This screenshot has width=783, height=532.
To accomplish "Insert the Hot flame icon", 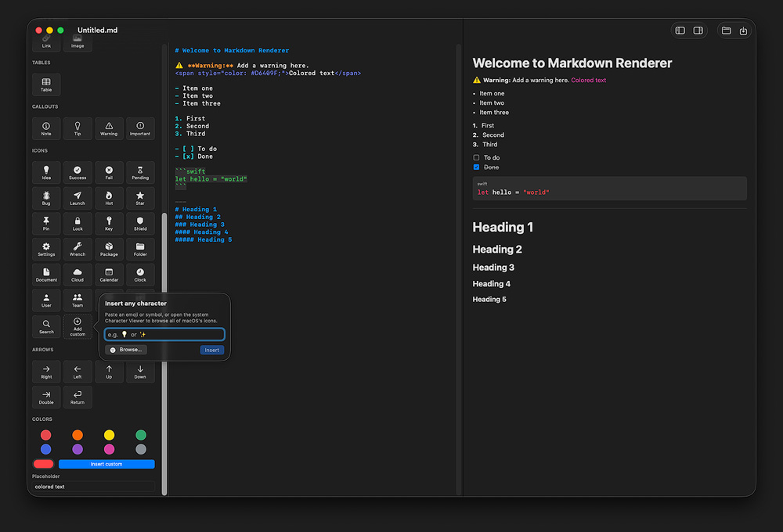I will pyautogui.click(x=109, y=198).
